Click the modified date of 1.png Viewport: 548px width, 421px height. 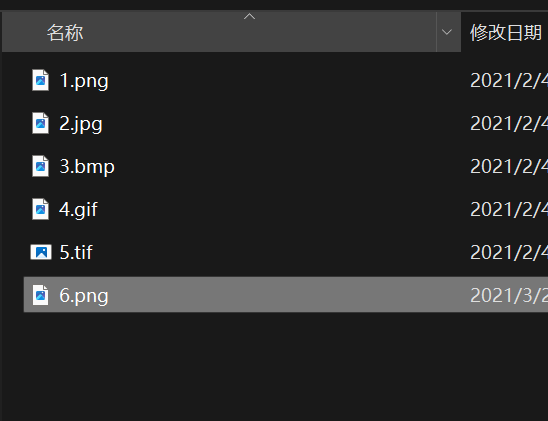[x=509, y=81]
